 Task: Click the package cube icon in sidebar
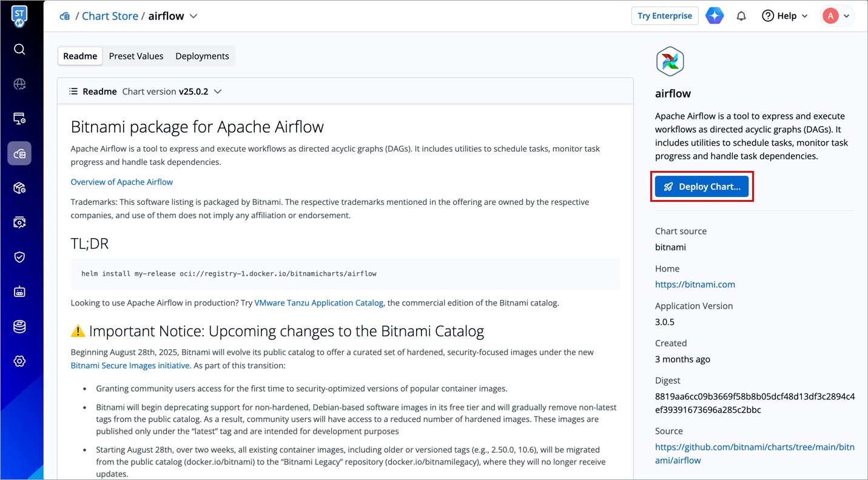(19, 188)
